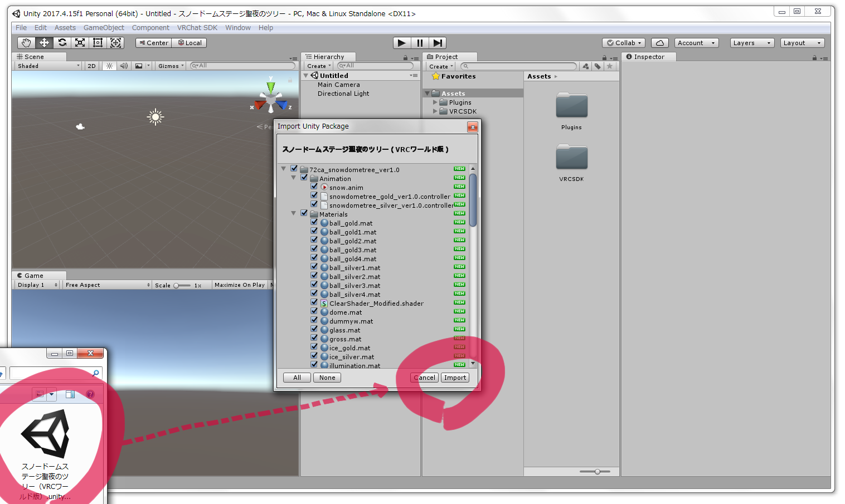Uncheck ClearShader_Modified.shader checkbox
This screenshot has width=845, height=504.
pos(314,302)
